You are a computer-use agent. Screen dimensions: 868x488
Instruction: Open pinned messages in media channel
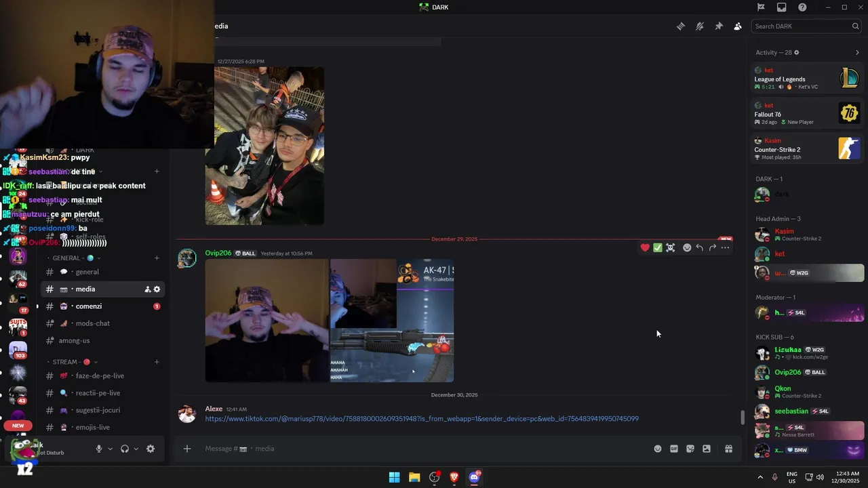click(718, 26)
